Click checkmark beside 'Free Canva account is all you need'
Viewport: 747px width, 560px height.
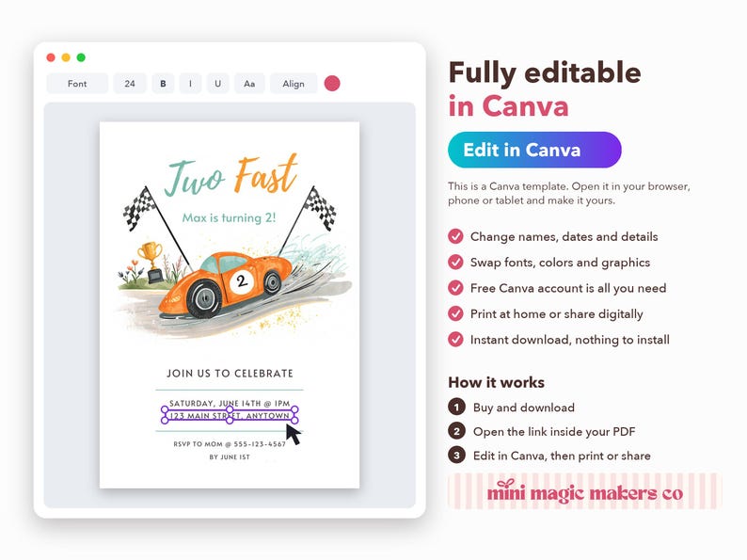[x=455, y=288]
